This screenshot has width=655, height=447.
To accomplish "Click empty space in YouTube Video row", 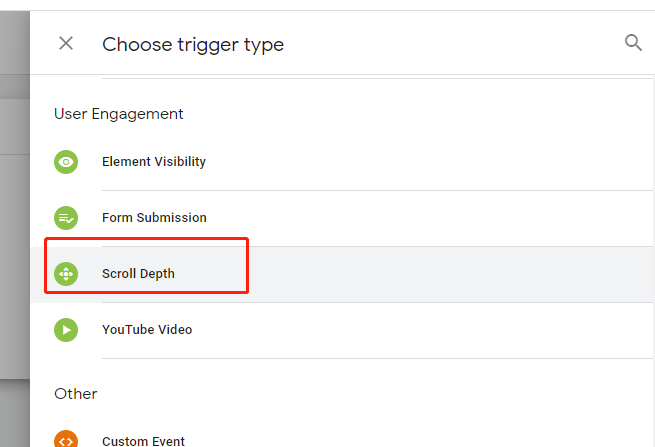I will (418, 330).
